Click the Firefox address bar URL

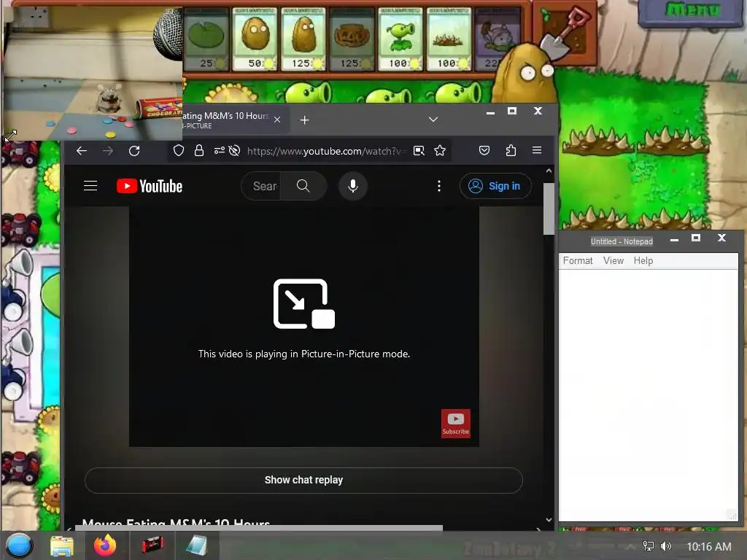click(x=326, y=151)
